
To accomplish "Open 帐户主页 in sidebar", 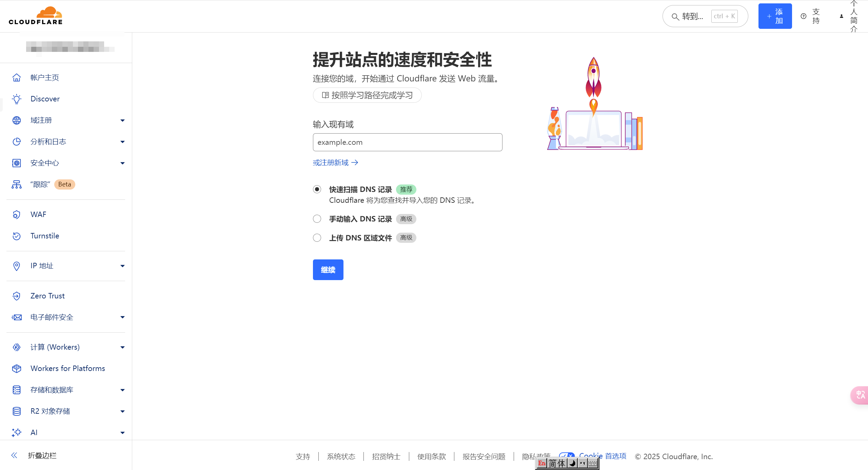I will (44, 78).
